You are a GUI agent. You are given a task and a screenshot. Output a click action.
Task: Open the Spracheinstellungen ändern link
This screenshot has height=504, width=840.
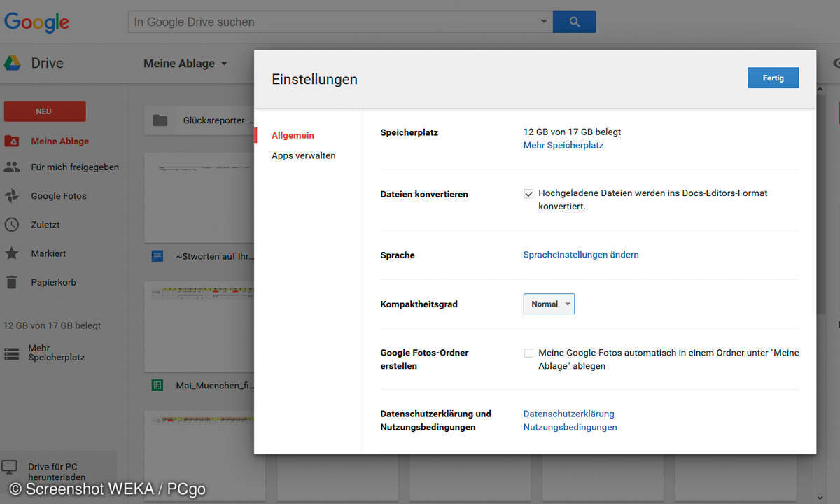tap(581, 255)
